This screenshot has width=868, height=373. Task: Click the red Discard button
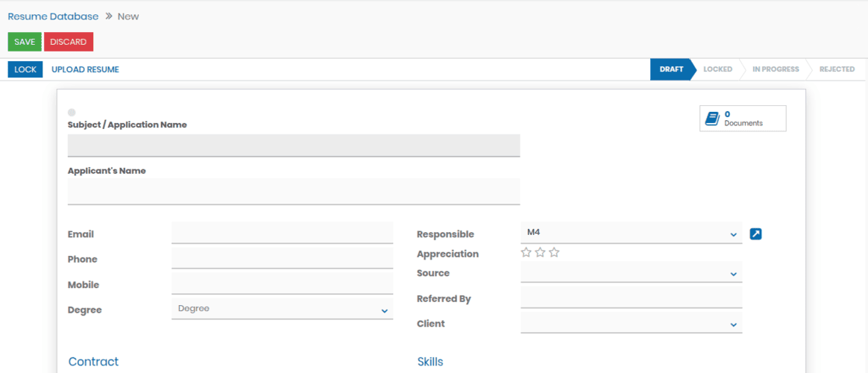click(69, 42)
